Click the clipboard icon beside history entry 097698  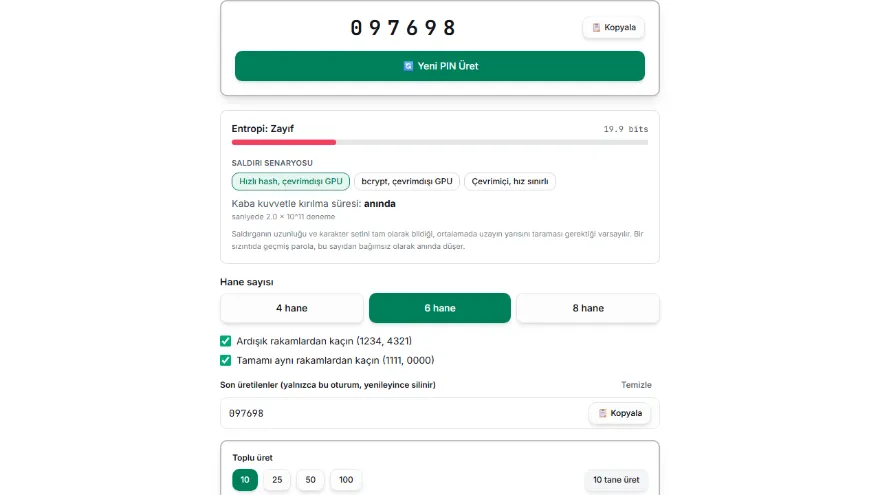tap(602, 413)
